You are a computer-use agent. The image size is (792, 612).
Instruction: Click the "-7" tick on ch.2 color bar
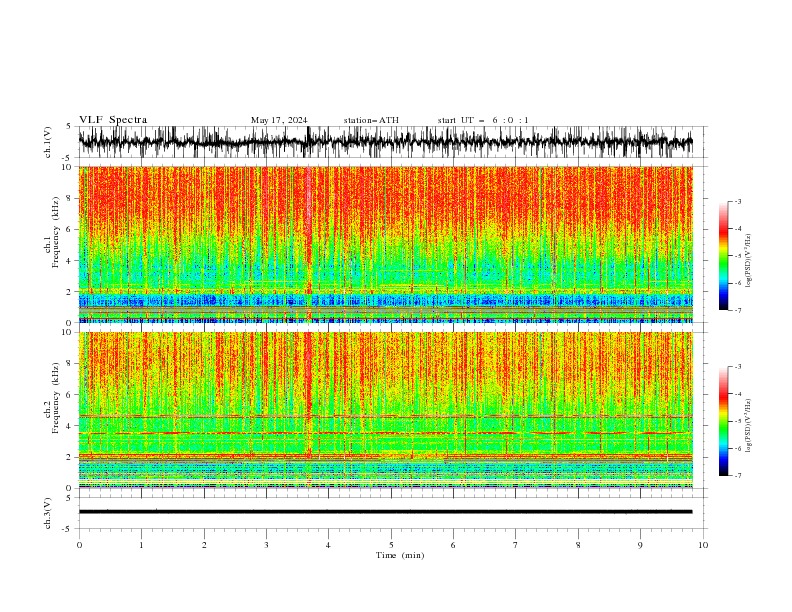[x=738, y=476]
